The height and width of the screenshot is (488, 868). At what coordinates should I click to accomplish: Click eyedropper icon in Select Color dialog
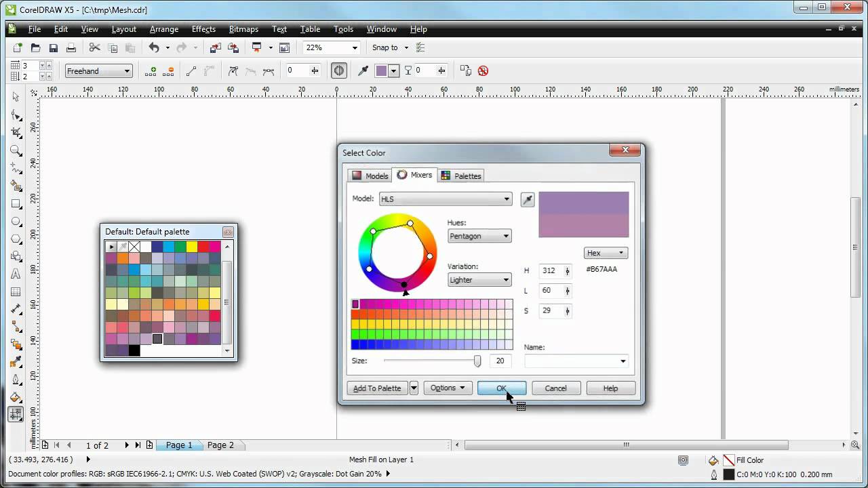coord(528,199)
